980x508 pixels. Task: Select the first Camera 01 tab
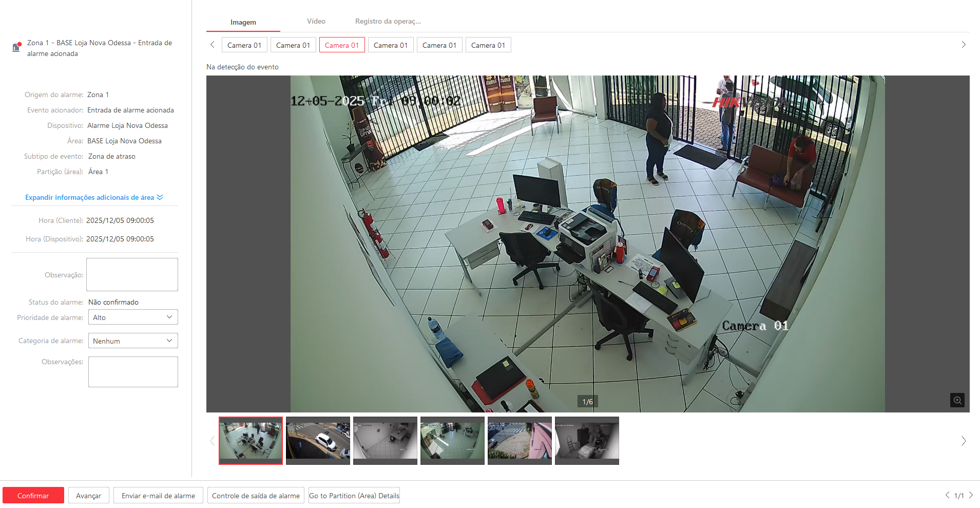pos(244,45)
